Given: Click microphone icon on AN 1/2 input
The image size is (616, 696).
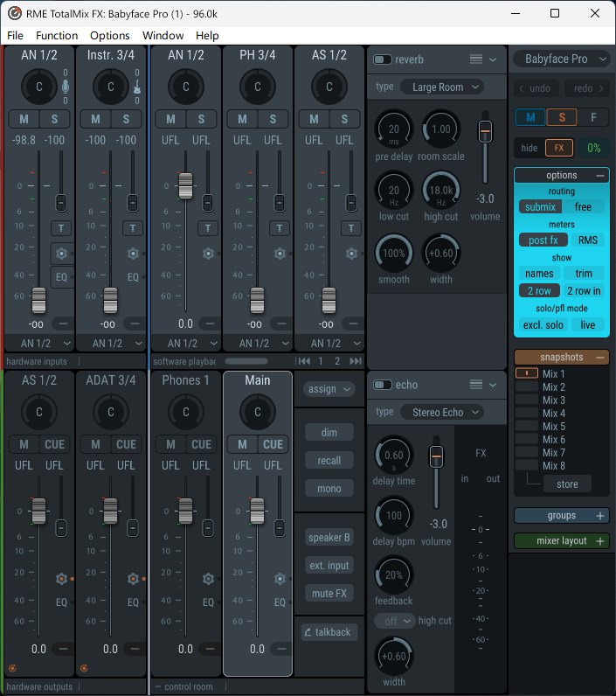Looking at the screenshot, I should pyautogui.click(x=66, y=87).
